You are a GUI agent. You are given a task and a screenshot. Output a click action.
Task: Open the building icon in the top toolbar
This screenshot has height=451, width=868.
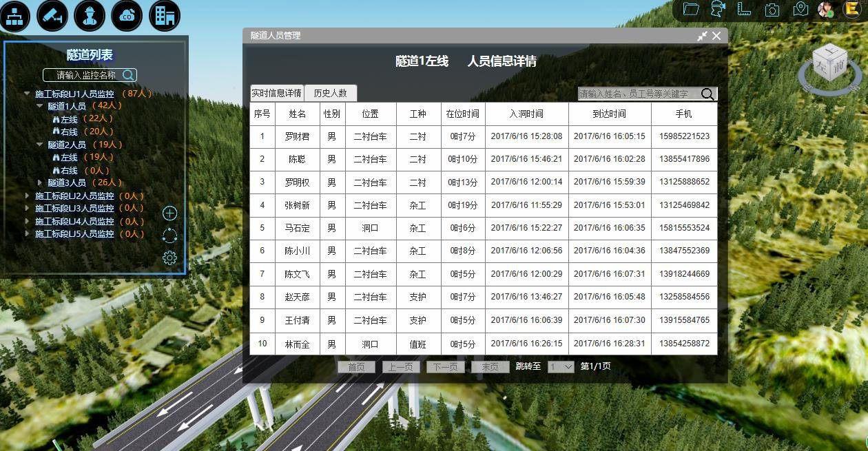(x=164, y=15)
